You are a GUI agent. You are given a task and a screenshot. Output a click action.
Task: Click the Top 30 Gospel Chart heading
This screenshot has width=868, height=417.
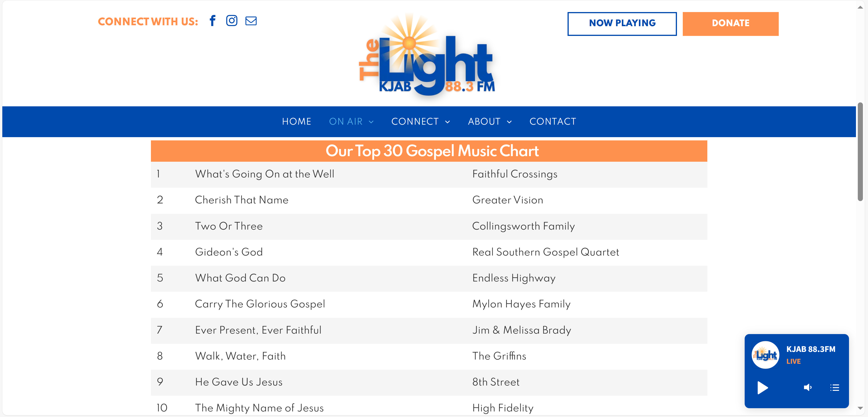coord(432,151)
